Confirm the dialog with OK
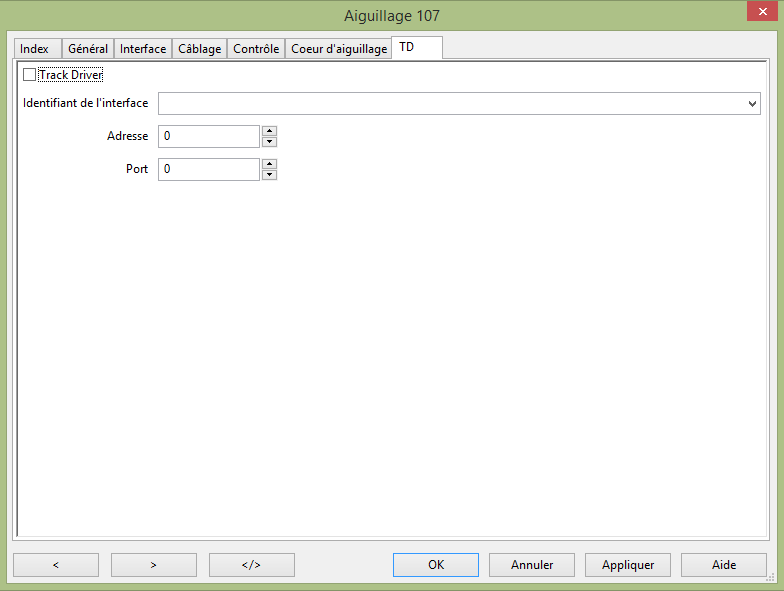 tap(436, 565)
